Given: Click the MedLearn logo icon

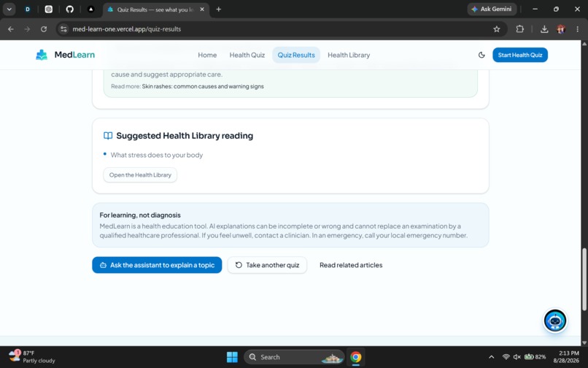Looking at the screenshot, I should [x=42, y=55].
